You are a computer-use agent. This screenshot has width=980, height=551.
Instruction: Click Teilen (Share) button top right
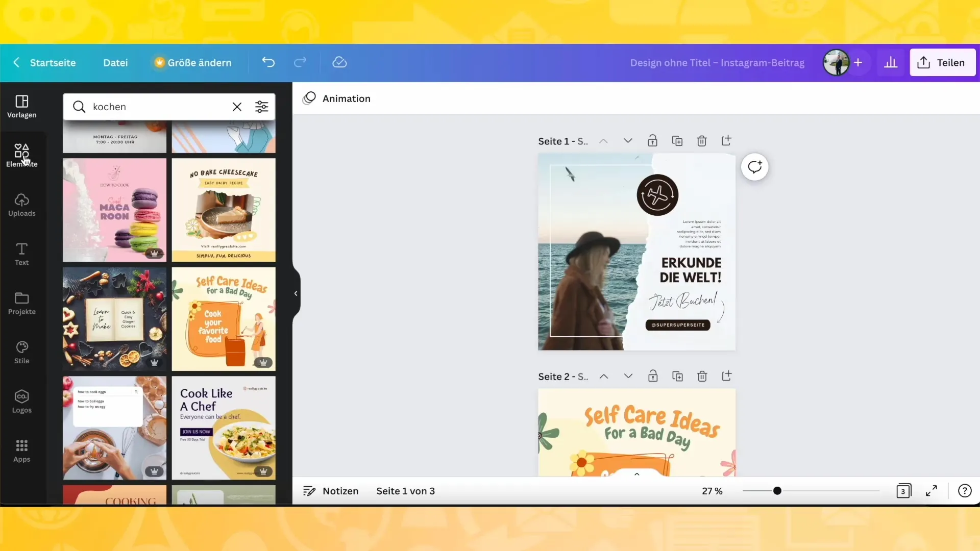[944, 62]
